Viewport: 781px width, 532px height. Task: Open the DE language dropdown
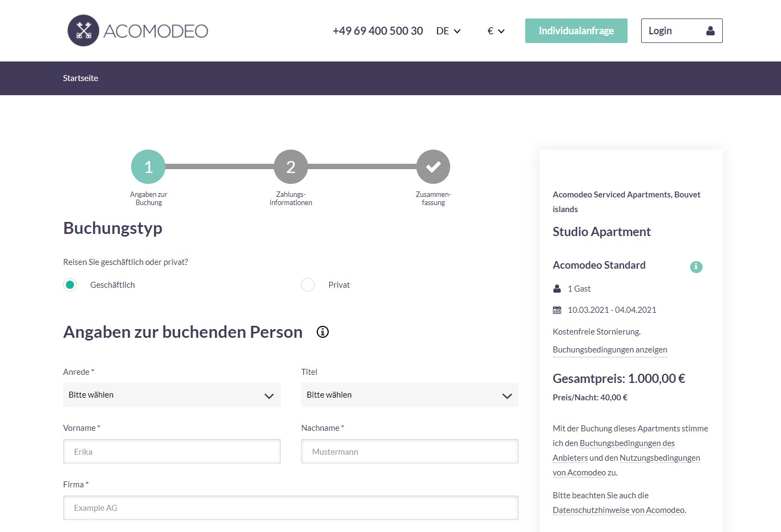pos(448,31)
